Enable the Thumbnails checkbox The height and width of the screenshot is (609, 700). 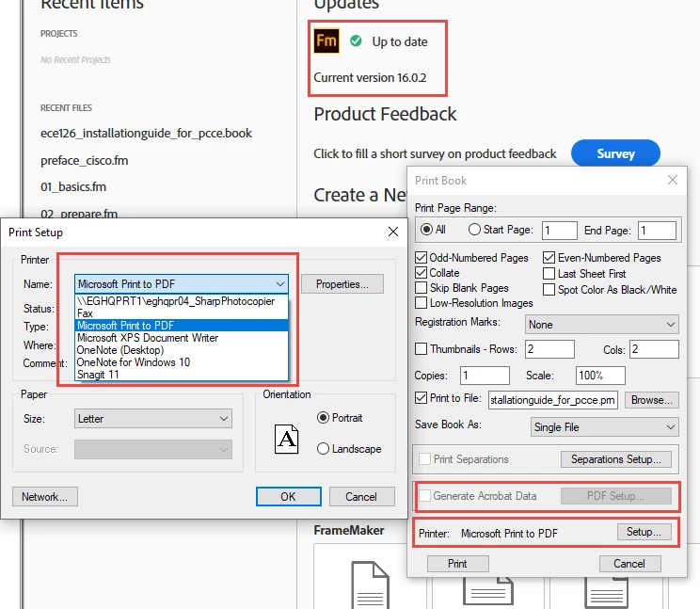(x=421, y=348)
